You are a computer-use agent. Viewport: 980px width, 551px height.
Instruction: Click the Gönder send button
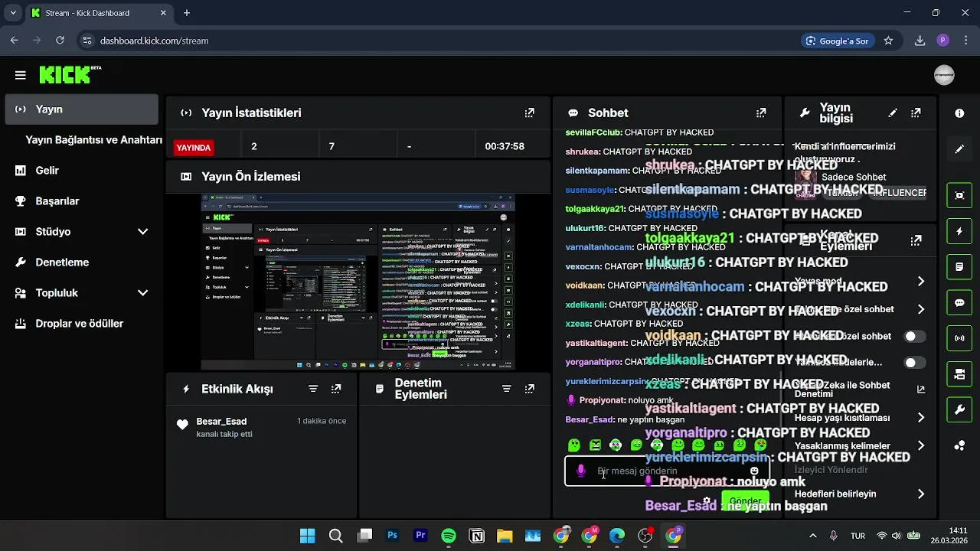[745, 501]
